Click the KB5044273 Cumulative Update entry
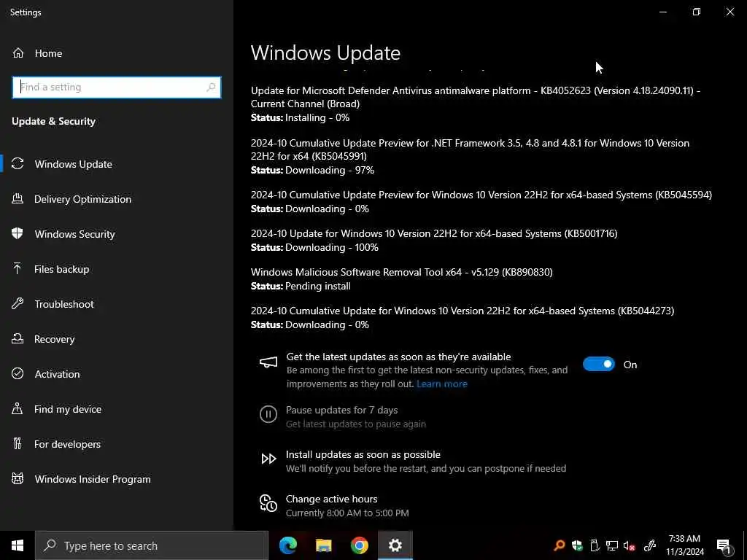This screenshot has height=560, width=747. pyautogui.click(x=462, y=311)
